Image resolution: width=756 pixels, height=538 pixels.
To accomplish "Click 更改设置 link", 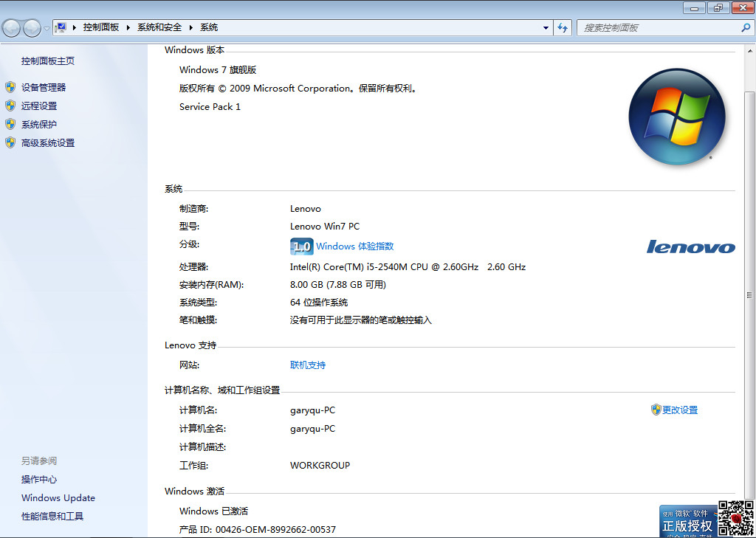I will (680, 410).
